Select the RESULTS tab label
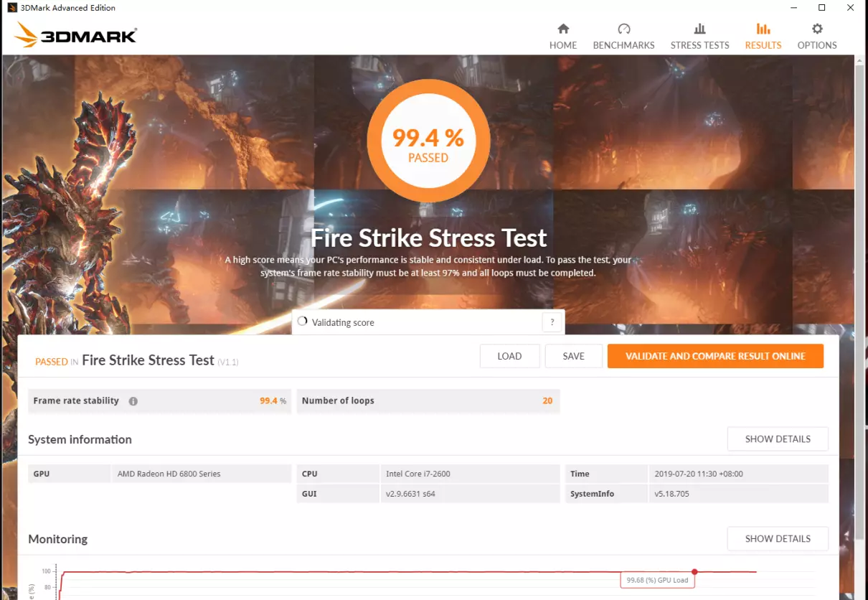868x600 pixels. (x=763, y=44)
